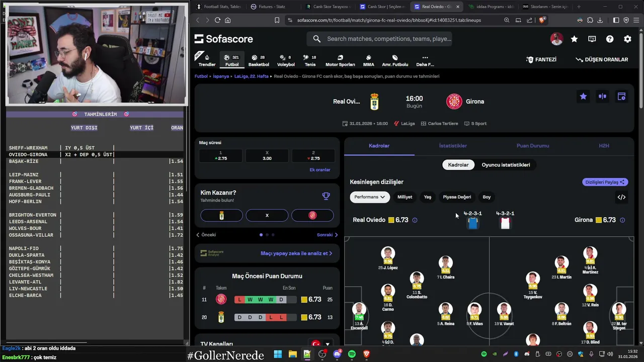The width and height of the screenshot is (644, 362).
Task: Vote for Real Oviedo to win
Action: tap(221, 215)
